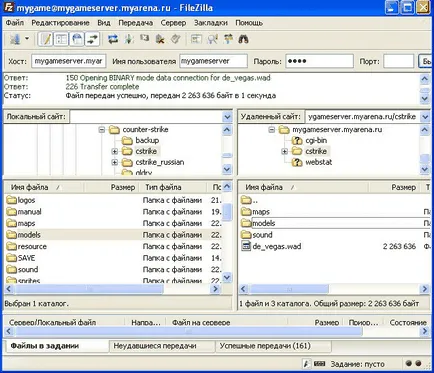Toggle processing of the transfer queue

pos(129,39)
